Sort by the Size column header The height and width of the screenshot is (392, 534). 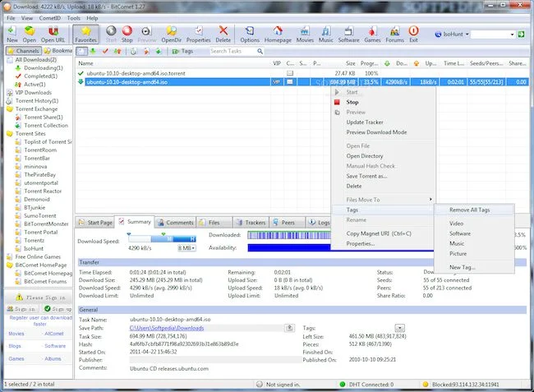click(351, 63)
